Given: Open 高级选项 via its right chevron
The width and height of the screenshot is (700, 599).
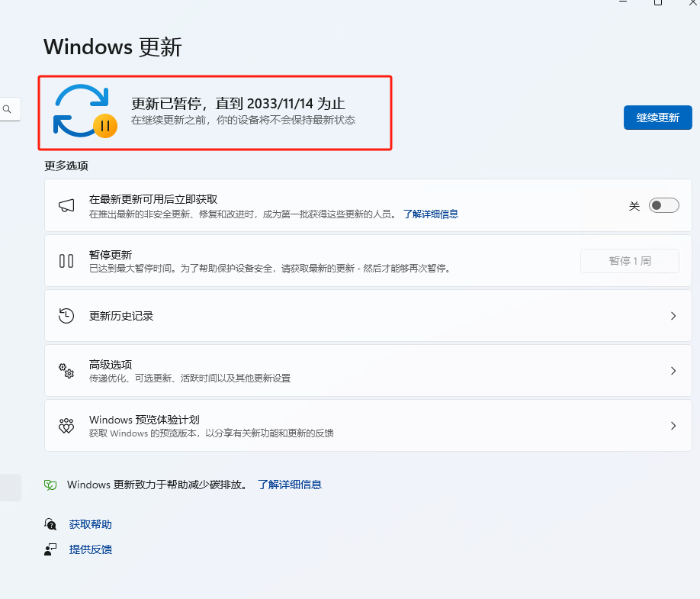Looking at the screenshot, I should pyautogui.click(x=673, y=371).
